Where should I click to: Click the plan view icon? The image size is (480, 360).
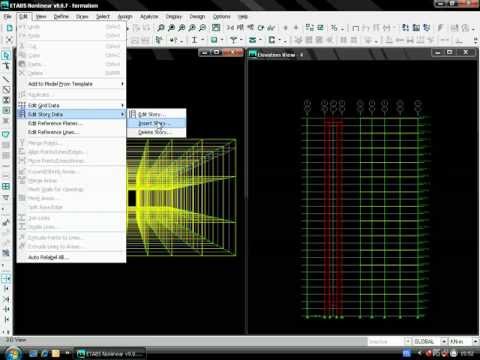(240, 28)
